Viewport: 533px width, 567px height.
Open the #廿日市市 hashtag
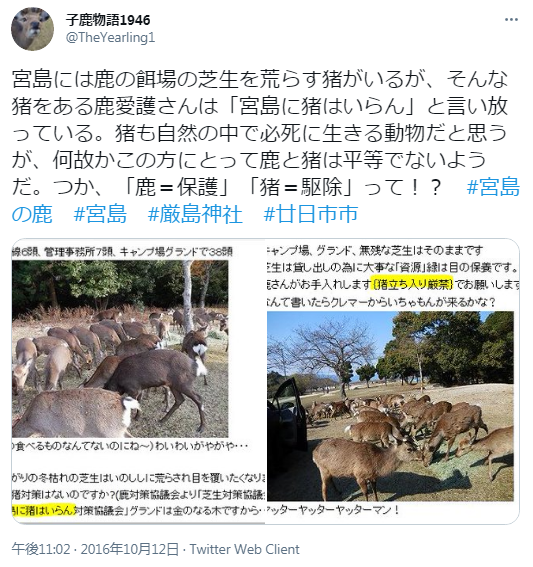click(311, 214)
